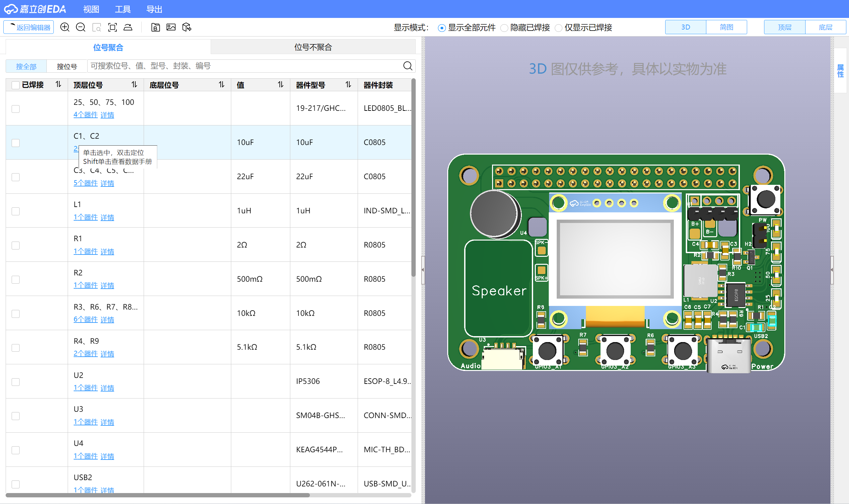
Task: Open 详情 link for L1 row
Action: point(107,217)
